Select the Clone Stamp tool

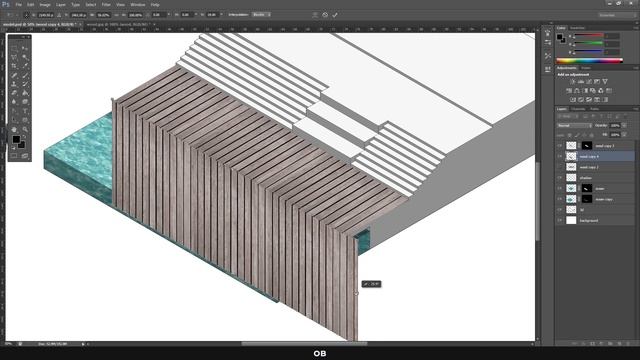(x=14, y=84)
